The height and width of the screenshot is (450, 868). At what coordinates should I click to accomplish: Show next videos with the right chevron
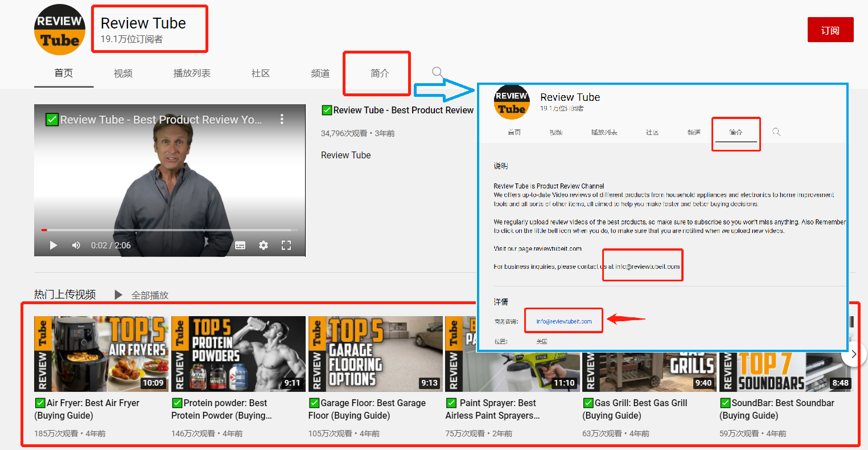tap(854, 354)
